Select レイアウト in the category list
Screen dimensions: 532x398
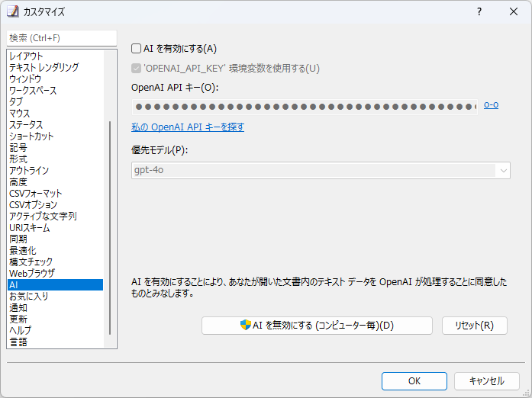55,56
